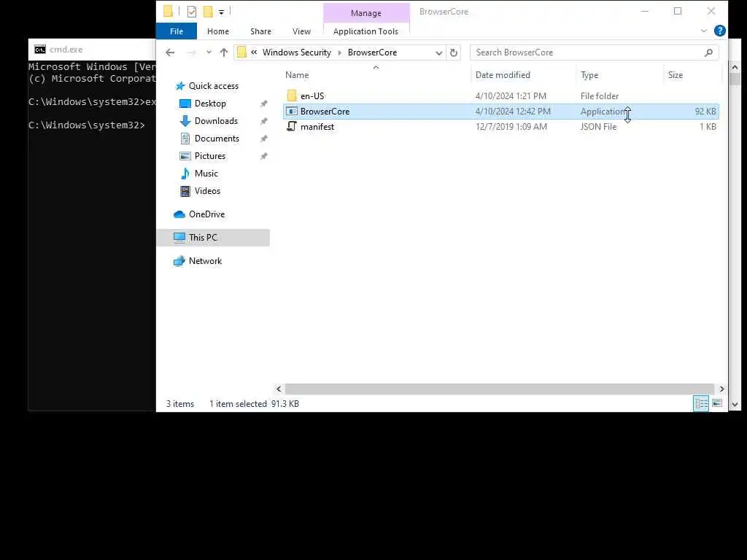Screen dimensions: 747x560
Task: Click Windows Security in the breadcrumb path
Action: [296, 52]
